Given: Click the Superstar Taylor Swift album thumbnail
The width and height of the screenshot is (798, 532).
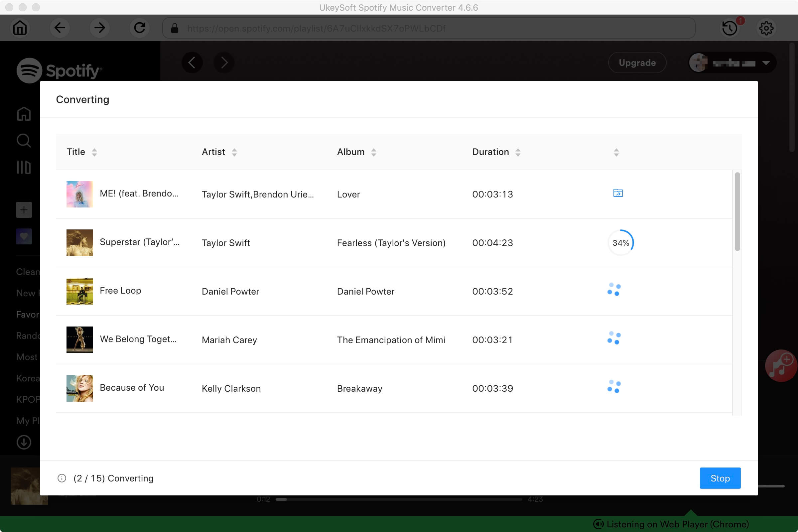Looking at the screenshot, I should [79, 243].
